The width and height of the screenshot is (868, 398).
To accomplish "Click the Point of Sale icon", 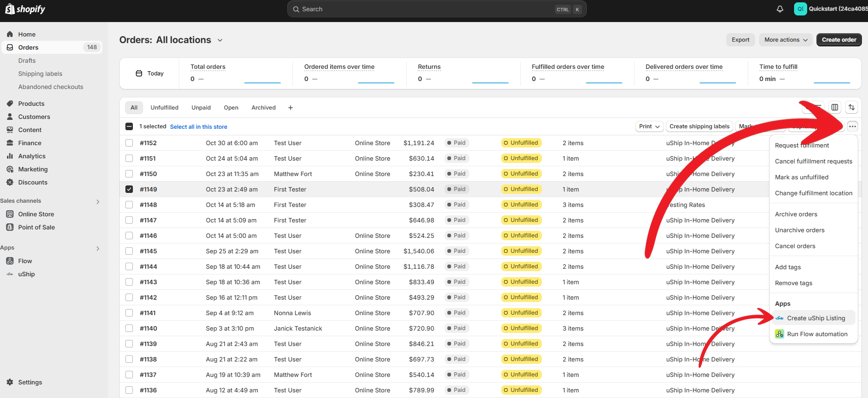I will click(10, 227).
